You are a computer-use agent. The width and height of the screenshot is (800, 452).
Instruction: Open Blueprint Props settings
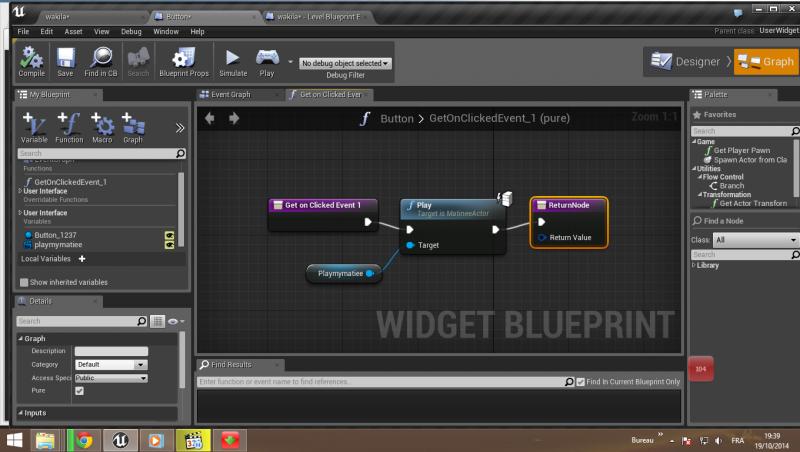184,62
